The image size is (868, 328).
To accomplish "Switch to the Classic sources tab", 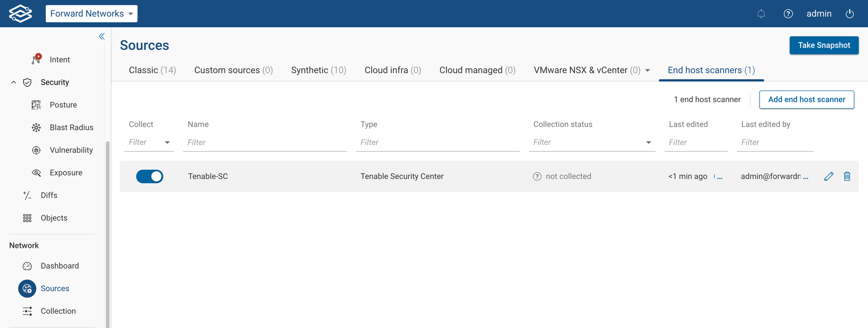I will coord(152,70).
